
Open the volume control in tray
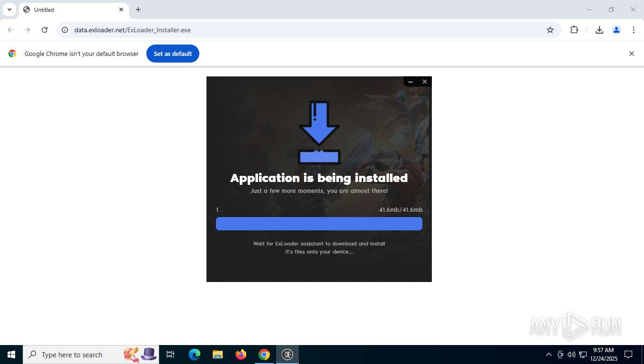point(572,355)
